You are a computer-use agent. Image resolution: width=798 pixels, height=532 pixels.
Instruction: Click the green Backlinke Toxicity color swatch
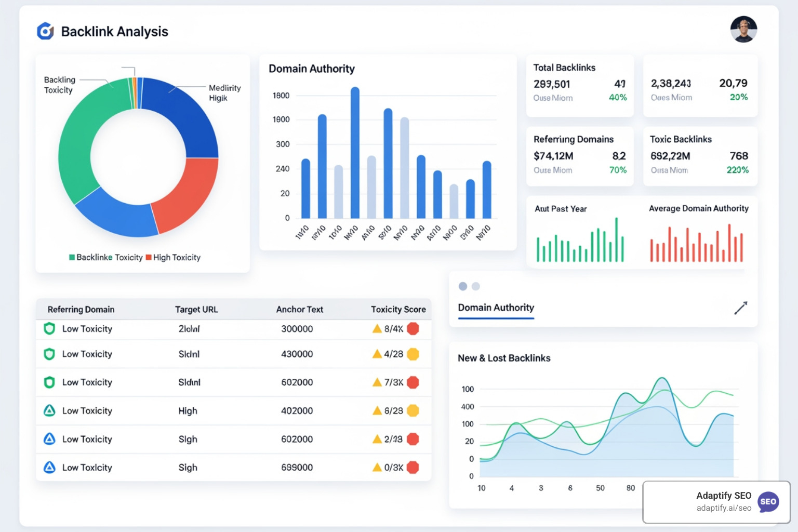(72, 257)
